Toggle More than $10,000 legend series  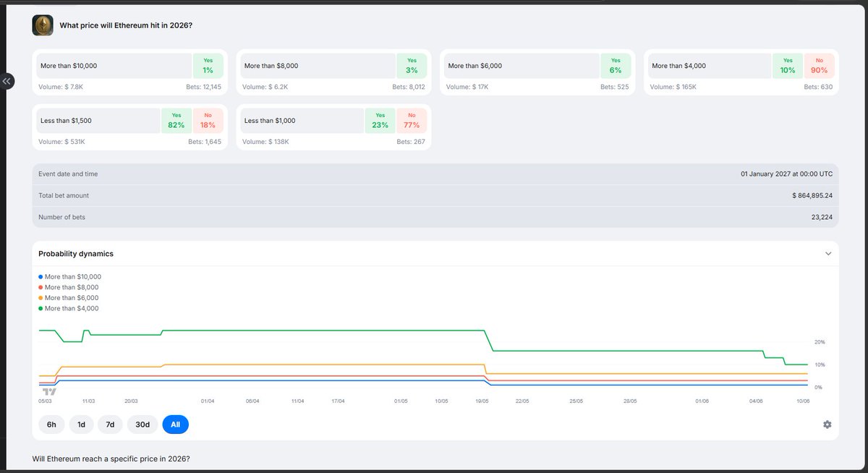click(69, 277)
